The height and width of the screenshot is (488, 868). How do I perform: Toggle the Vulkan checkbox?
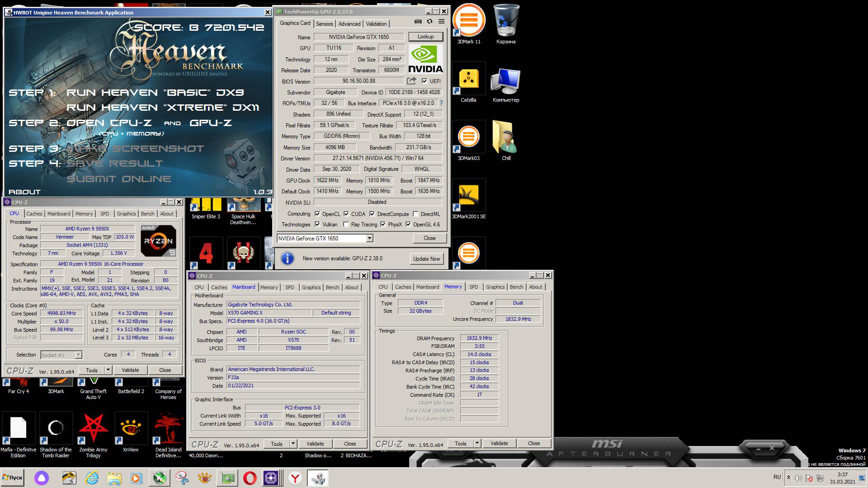tap(317, 224)
